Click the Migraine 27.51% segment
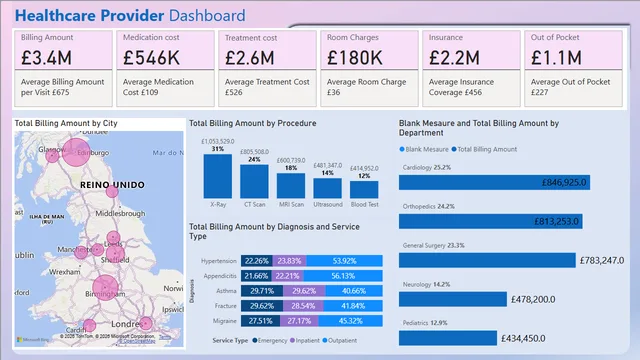The height and width of the screenshot is (360, 640). coord(260,321)
